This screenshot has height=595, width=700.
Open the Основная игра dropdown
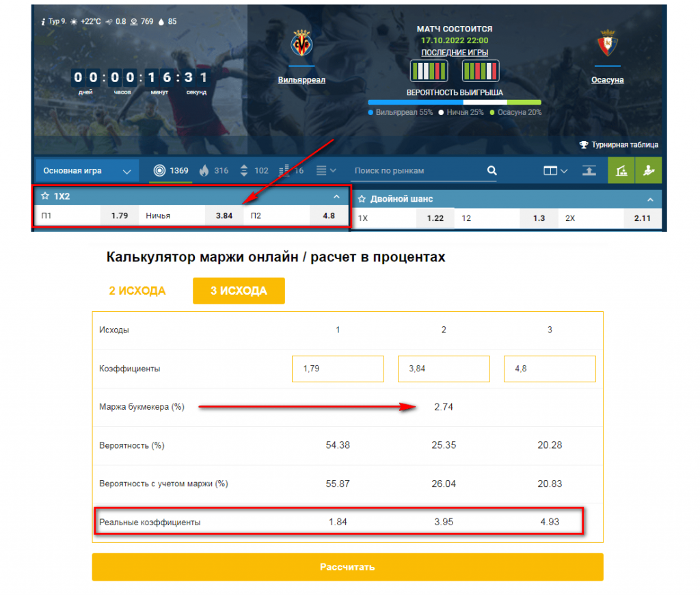click(x=87, y=171)
